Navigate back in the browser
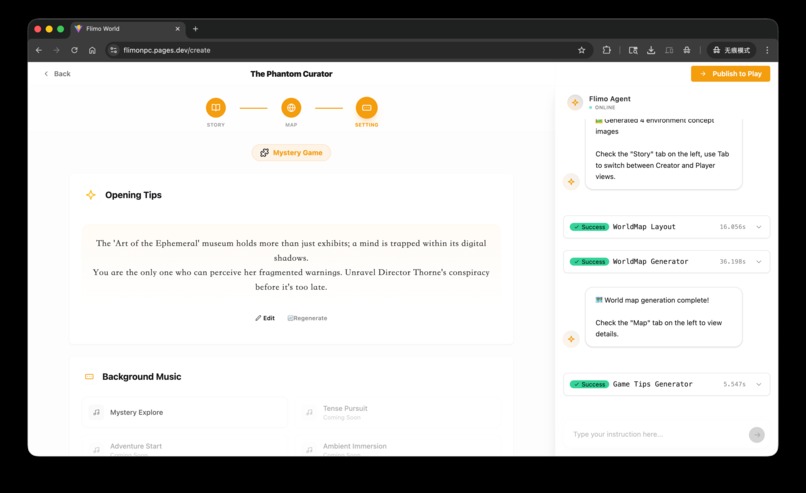This screenshot has height=493, width=806. pyautogui.click(x=39, y=50)
